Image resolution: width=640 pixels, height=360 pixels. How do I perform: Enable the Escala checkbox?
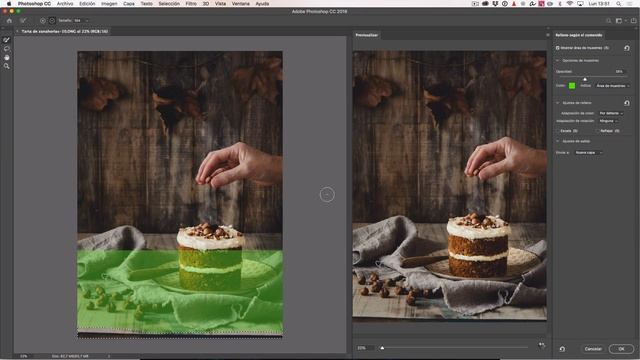tap(558, 131)
